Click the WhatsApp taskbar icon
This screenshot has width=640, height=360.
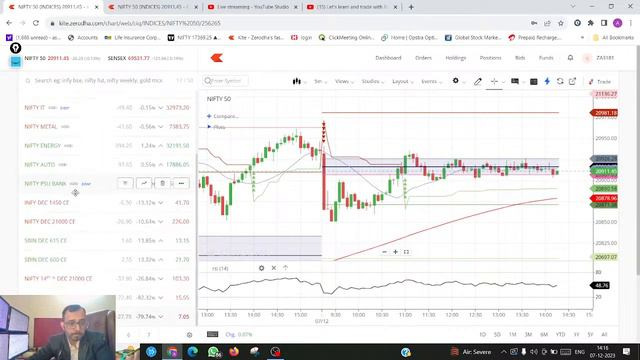[213, 351]
